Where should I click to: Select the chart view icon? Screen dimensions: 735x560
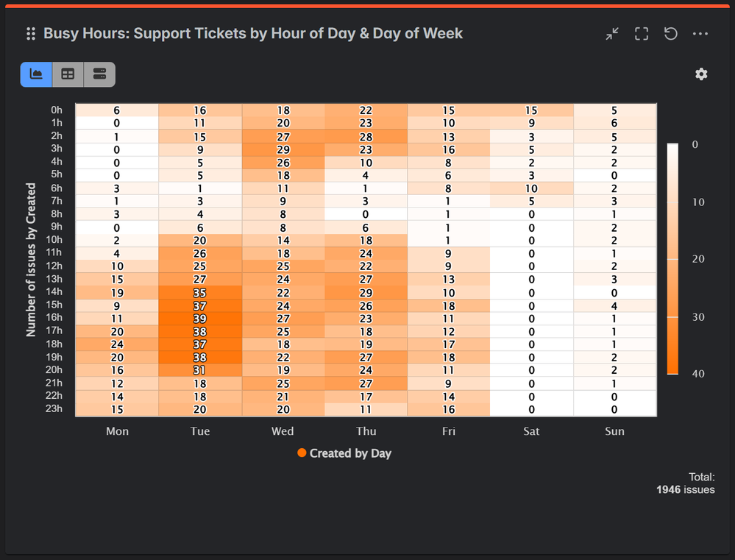tap(35, 74)
